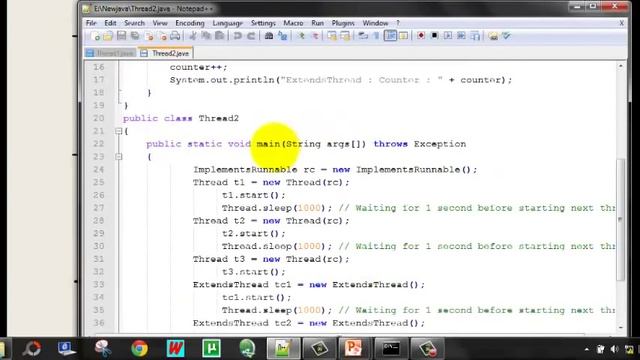This screenshot has height=360, width=640.
Task: Click the Undo toolbar icon
Action: 237,36
